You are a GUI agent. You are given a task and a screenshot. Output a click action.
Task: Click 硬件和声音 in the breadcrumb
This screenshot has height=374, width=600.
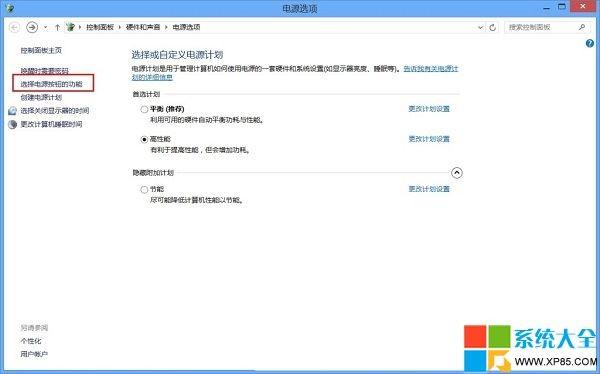(143, 27)
